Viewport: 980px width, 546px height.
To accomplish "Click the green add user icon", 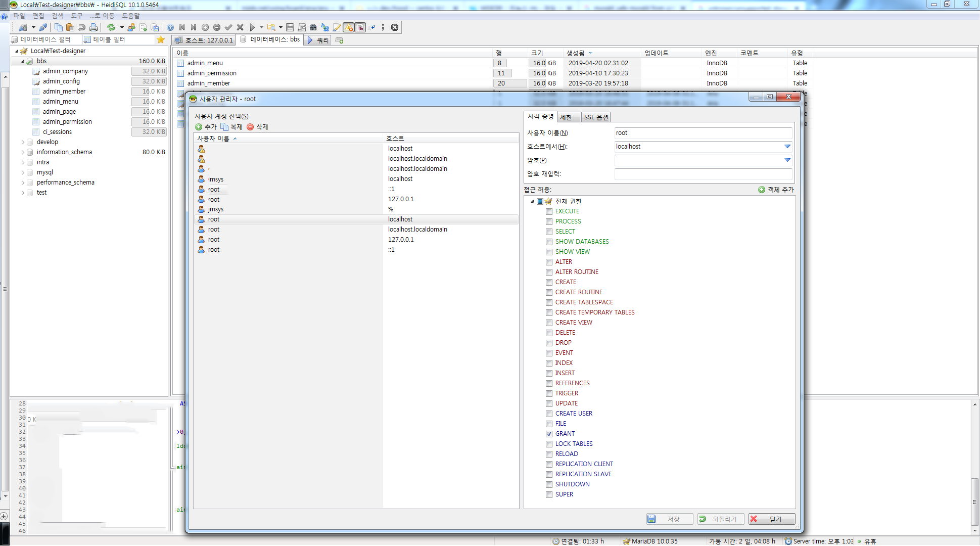I will (199, 127).
